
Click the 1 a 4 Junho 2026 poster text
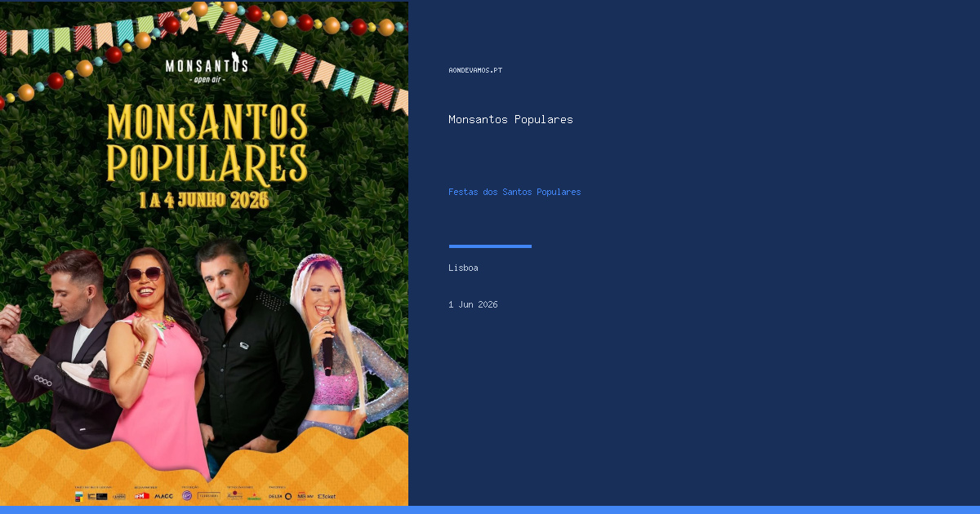click(203, 200)
